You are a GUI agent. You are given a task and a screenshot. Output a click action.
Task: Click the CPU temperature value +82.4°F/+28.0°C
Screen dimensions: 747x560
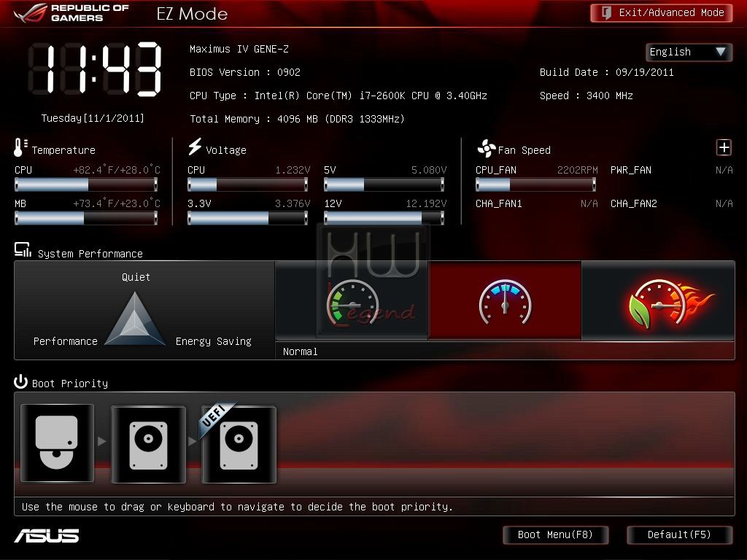[x=117, y=170]
